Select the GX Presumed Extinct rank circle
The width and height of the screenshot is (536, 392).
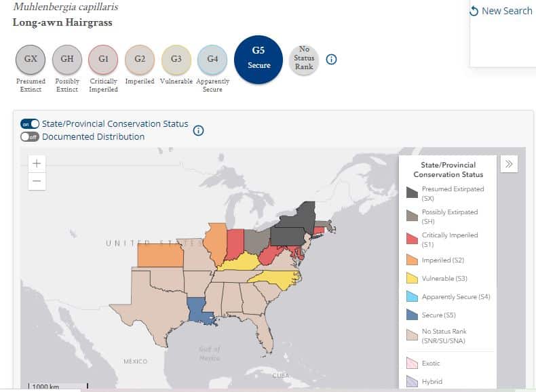coord(31,60)
